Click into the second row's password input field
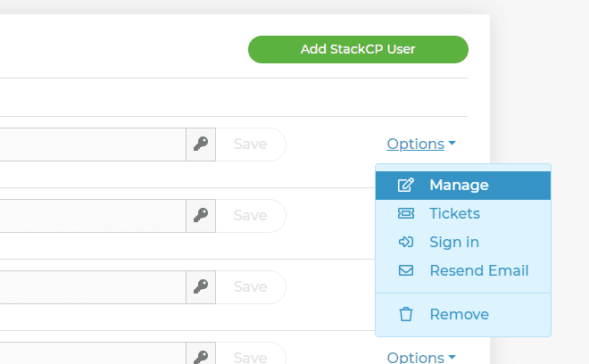The height and width of the screenshot is (364, 589). click(x=93, y=216)
